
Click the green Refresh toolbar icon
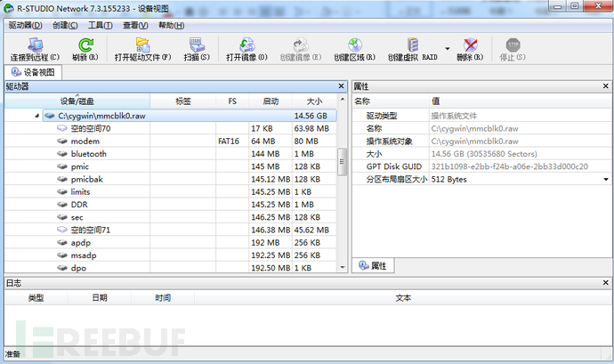(x=85, y=45)
